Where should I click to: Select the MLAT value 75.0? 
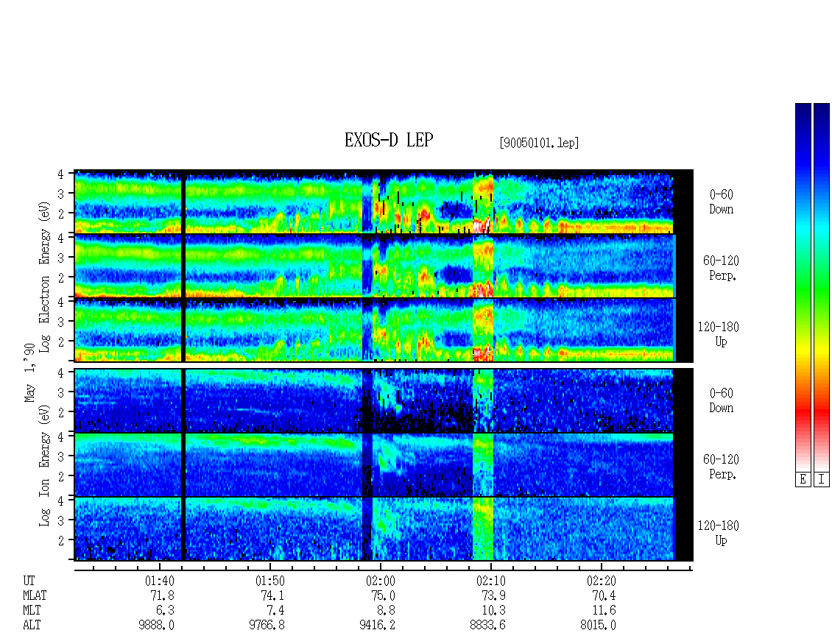tap(383, 595)
